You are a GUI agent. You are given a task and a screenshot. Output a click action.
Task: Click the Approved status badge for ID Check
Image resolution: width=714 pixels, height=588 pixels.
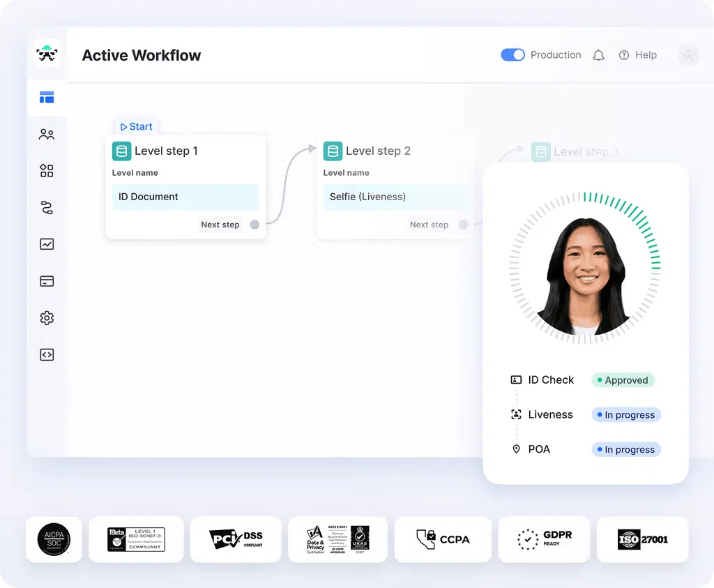[x=623, y=380]
